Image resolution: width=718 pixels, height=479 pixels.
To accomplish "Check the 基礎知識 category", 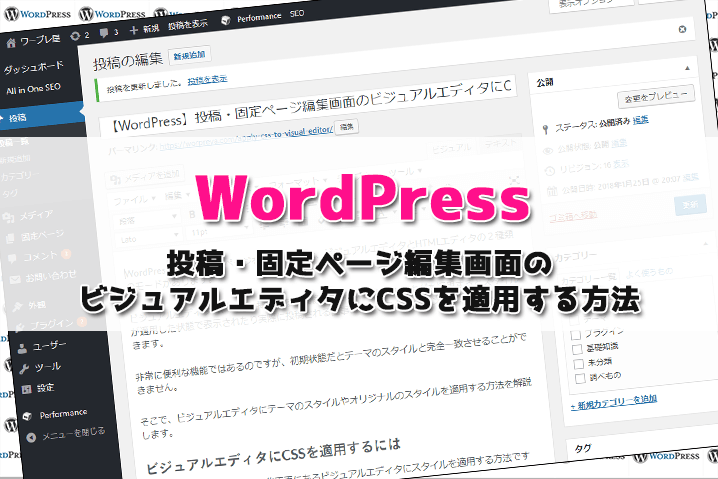I will pyautogui.click(x=578, y=349).
